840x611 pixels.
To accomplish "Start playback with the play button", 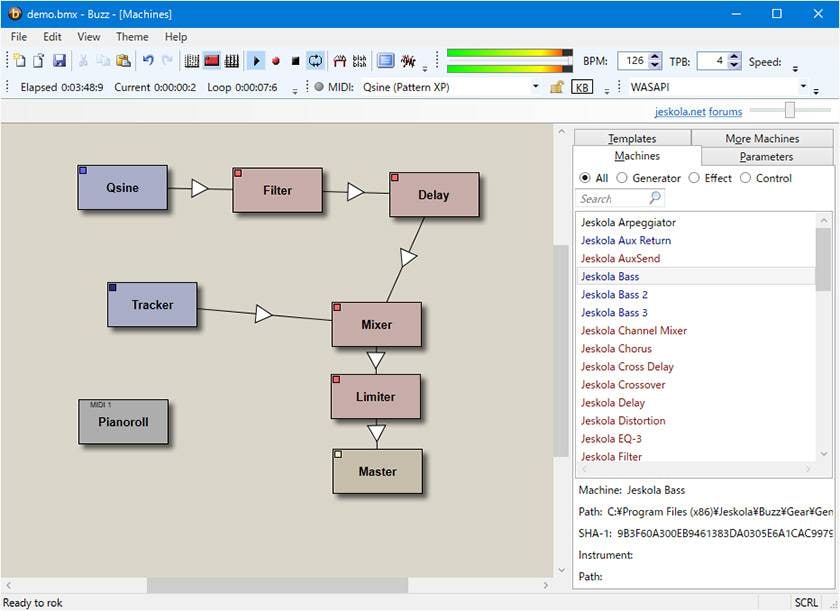I will 256,61.
